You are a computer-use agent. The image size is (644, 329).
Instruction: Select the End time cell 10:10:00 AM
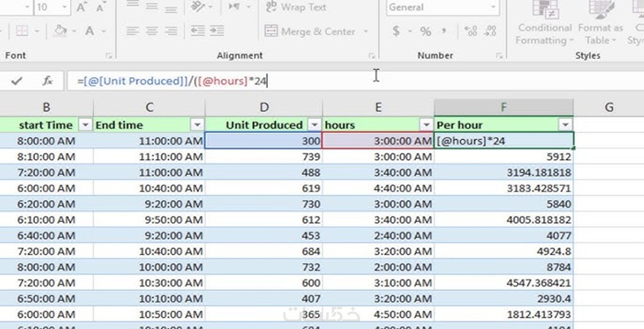(x=149, y=299)
